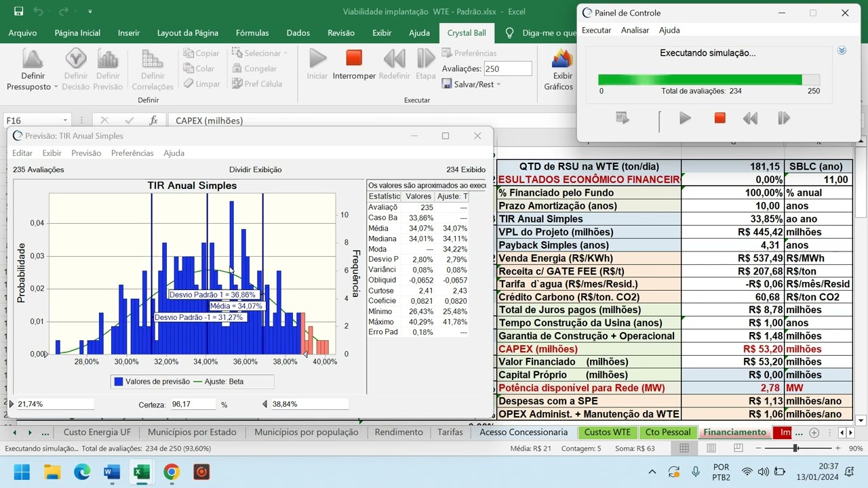868x488 pixels.
Task: Open the Selecionar dropdown in ribbon
Action: 259,53
